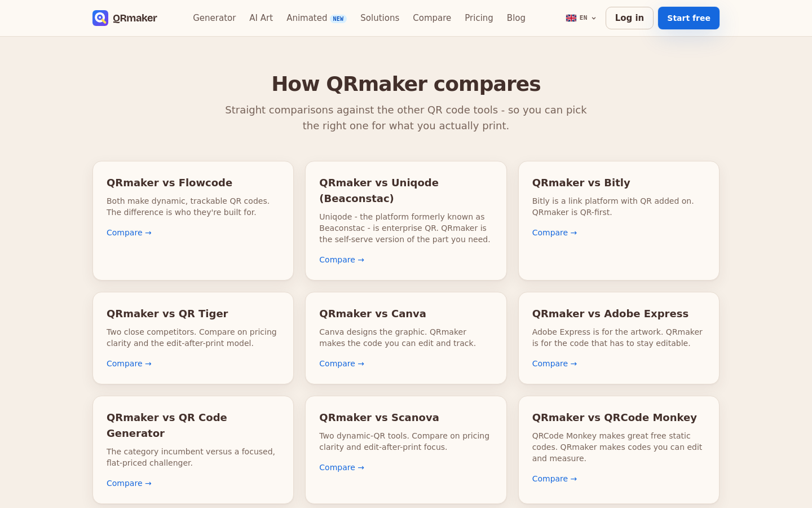Click the 'QRmaker vs QR Tiger' heading

[167, 314]
